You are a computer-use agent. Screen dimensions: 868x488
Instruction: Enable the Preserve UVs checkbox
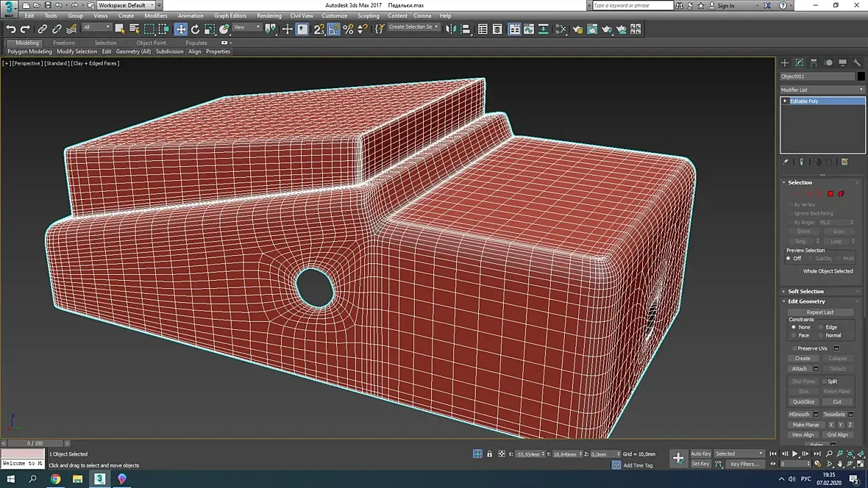[x=794, y=348]
